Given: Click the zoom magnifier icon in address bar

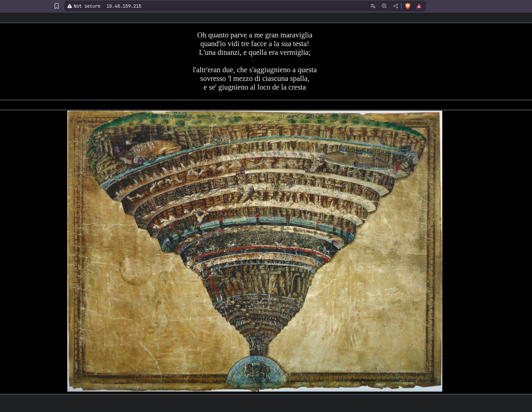Looking at the screenshot, I should (x=384, y=6).
